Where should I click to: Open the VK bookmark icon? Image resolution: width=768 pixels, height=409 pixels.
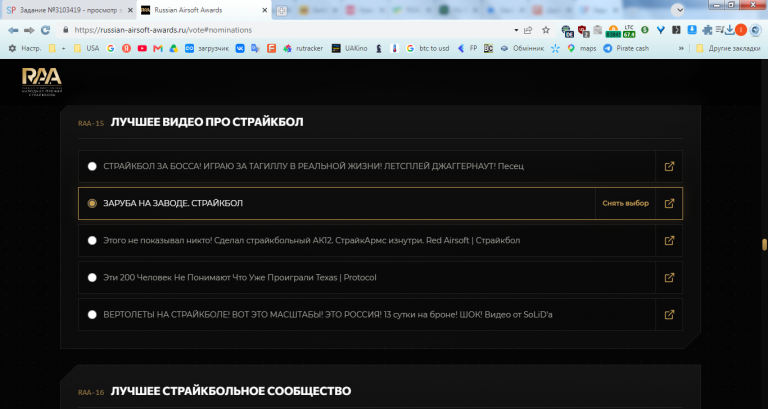[240, 48]
